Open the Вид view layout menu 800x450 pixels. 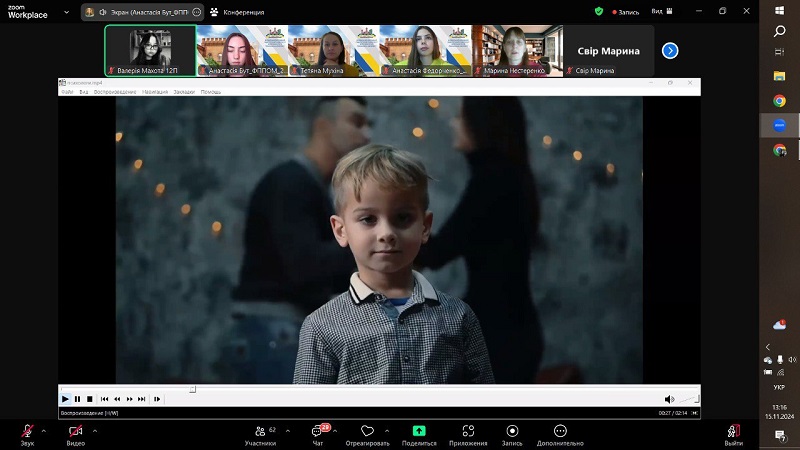(662, 11)
